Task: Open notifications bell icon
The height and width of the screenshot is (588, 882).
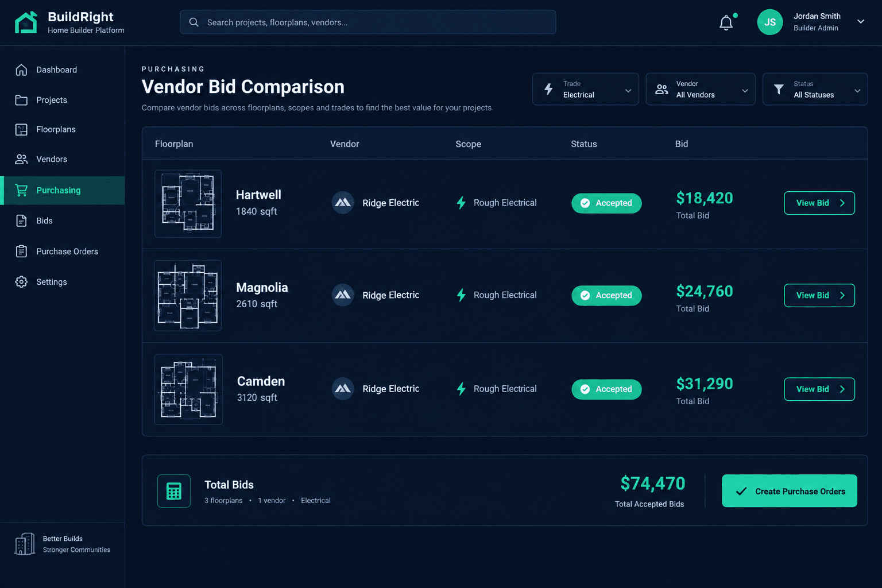Action: (x=726, y=22)
